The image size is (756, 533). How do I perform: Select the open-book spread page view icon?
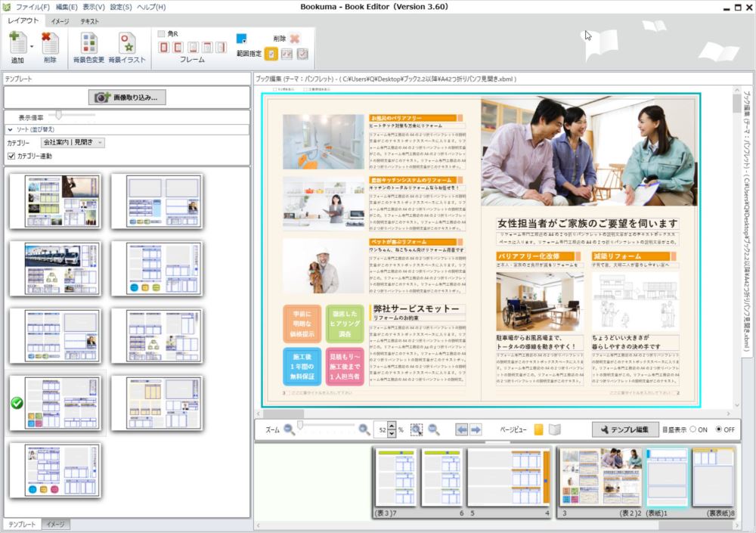pos(555,429)
